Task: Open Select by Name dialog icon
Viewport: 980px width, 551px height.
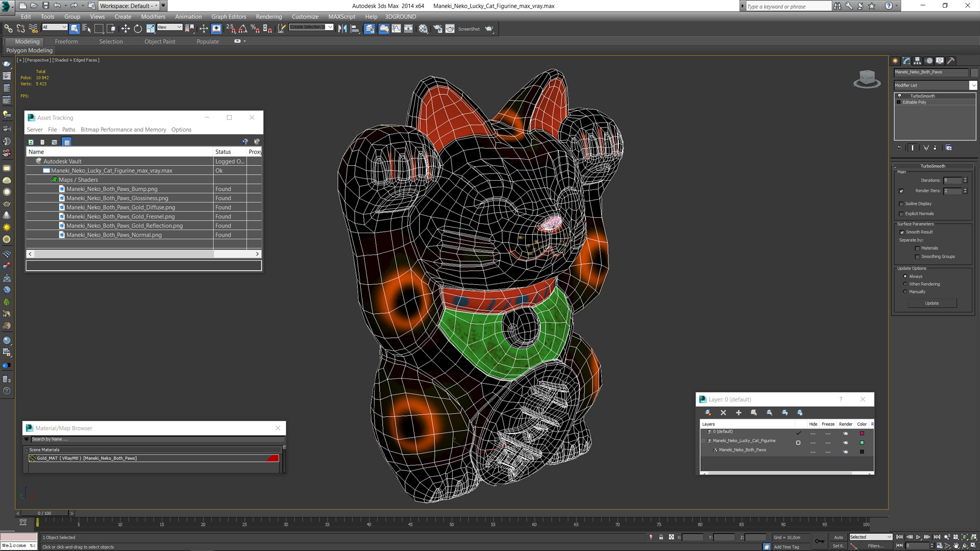Action: pos(86,29)
